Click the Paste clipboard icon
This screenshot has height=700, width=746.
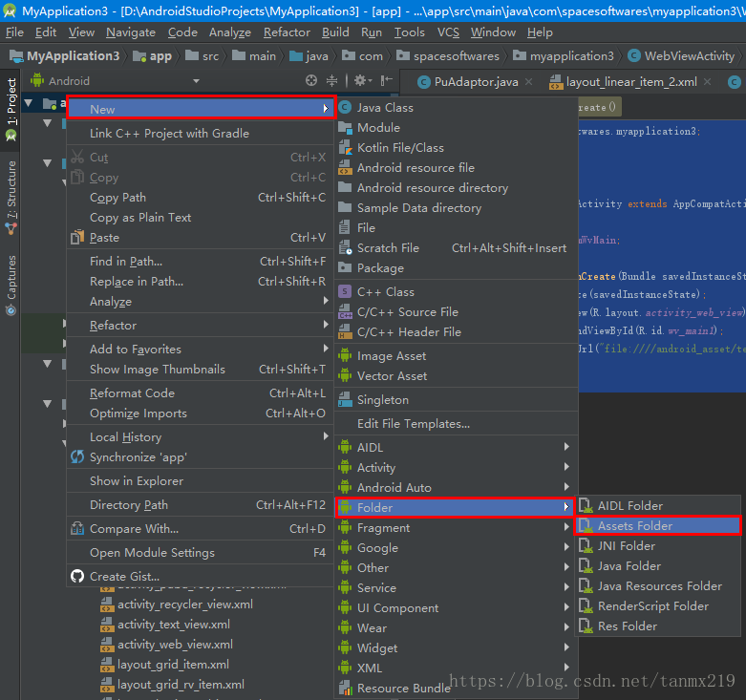coord(77,237)
